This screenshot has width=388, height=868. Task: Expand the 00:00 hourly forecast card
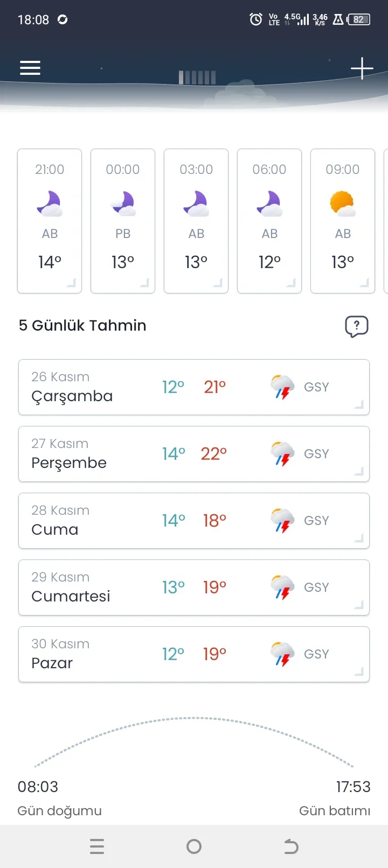click(123, 221)
